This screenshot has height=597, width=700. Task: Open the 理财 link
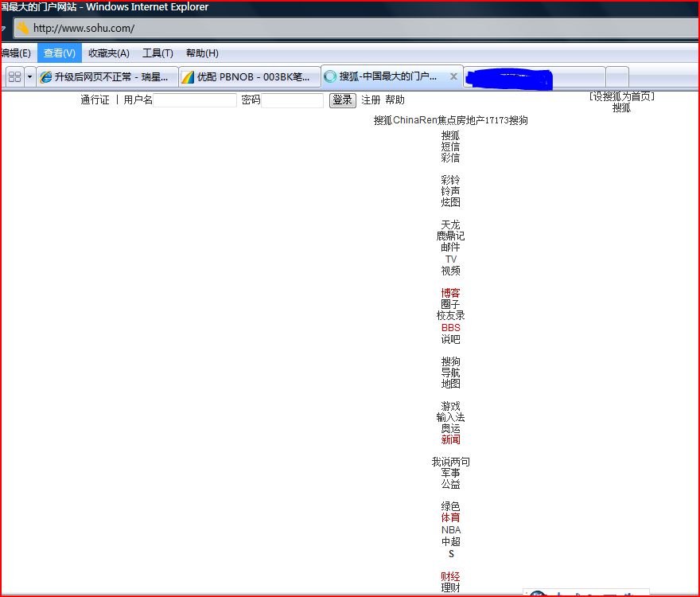point(450,587)
